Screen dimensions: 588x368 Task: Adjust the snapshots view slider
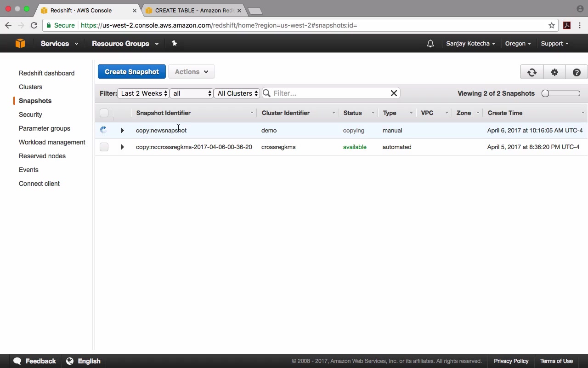[560, 93]
